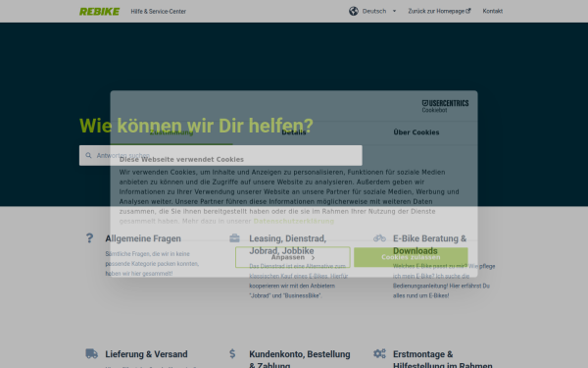The image size is (588, 368).
Task: Click the bicycle E-Bike Beratung icon
Action: (x=379, y=238)
